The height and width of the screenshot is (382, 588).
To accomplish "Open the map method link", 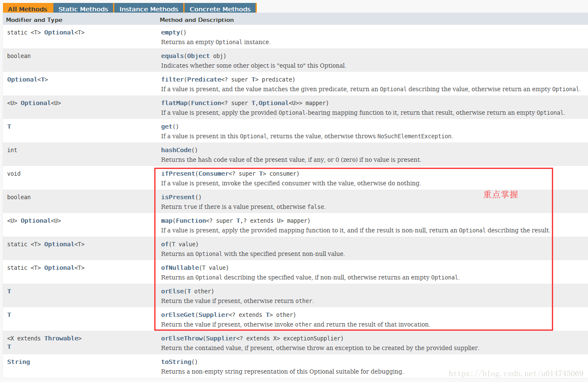I will point(166,221).
